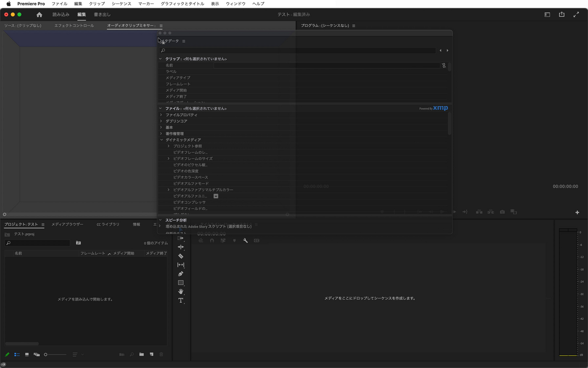This screenshot has width=588, height=368.
Task: Collapse the ファイル section in Metadata
Action: 160,108
